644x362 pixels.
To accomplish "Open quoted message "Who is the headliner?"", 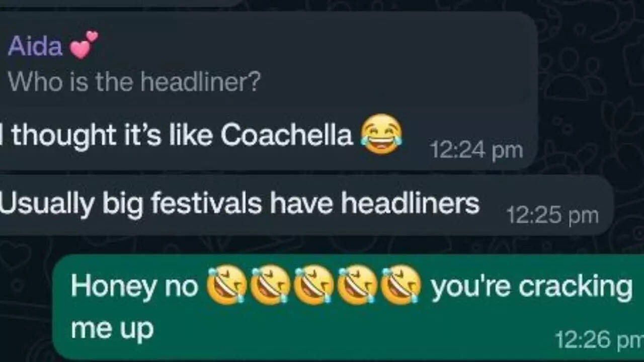I will tap(134, 81).
